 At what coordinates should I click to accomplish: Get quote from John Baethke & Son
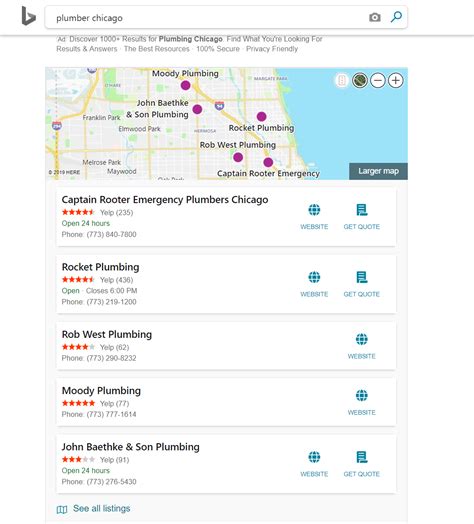point(362,464)
